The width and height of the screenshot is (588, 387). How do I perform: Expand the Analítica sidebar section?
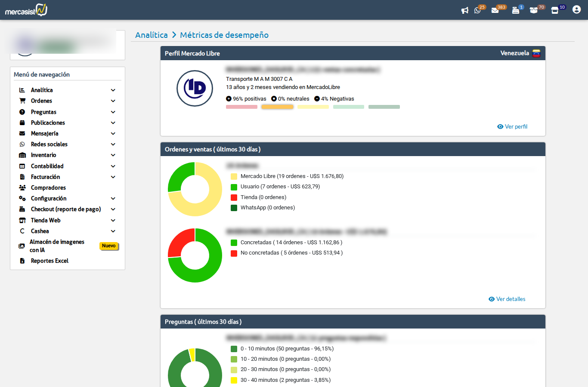[113, 90]
